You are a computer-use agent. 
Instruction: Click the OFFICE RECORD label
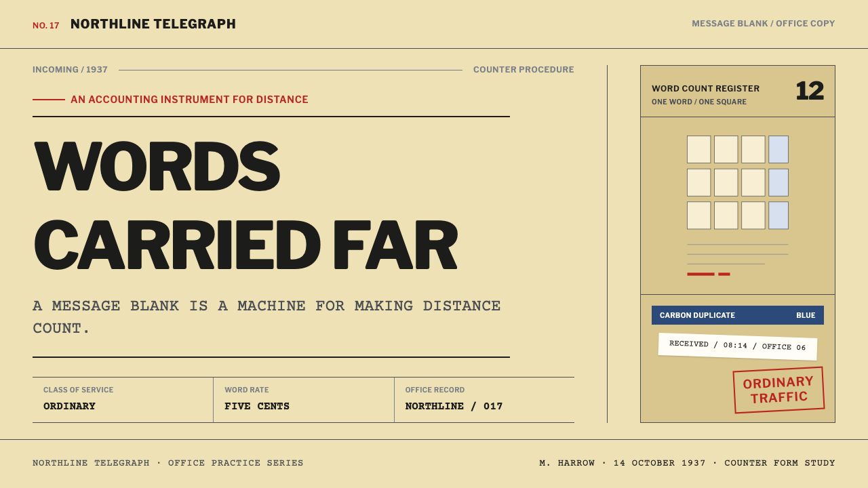coord(435,390)
